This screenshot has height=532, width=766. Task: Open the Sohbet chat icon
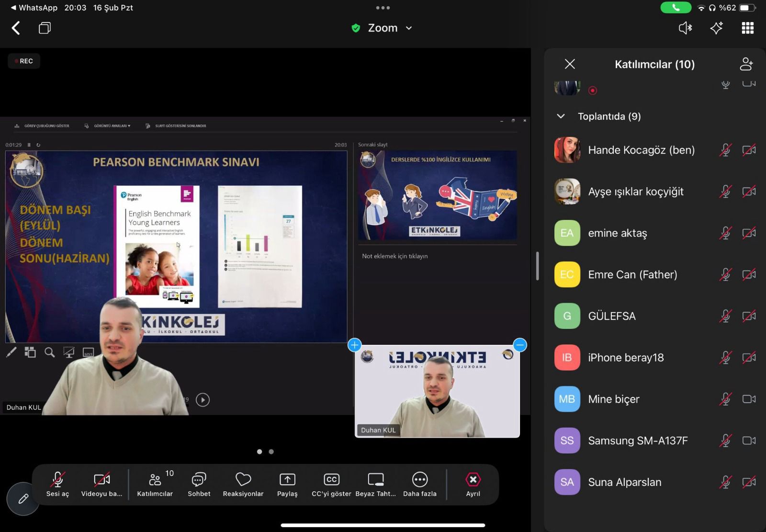click(x=199, y=480)
